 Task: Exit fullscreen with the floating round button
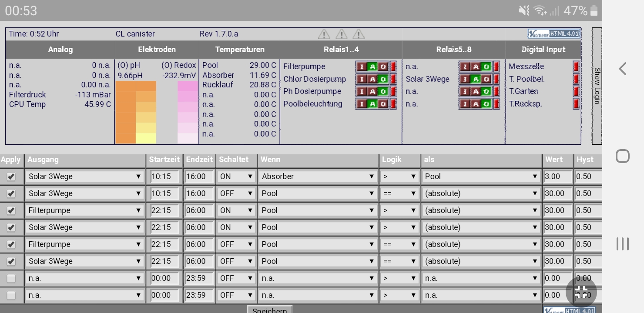click(581, 293)
